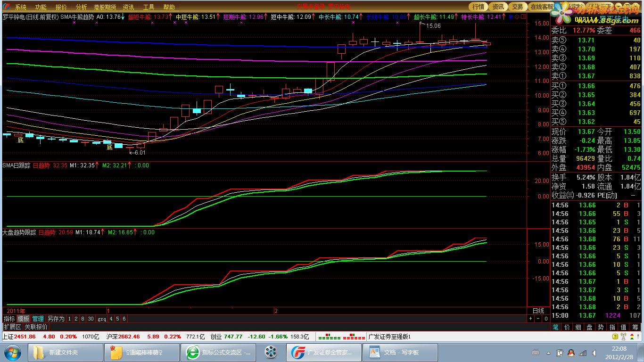Open 文档 - 写字板 taskbar item

pyautogui.click(x=401, y=352)
